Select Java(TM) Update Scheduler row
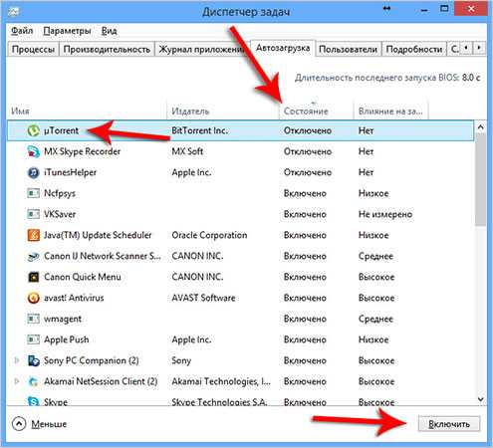The width and height of the screenshot is (493, 448). pyautogui.click(x=241, y=235)
